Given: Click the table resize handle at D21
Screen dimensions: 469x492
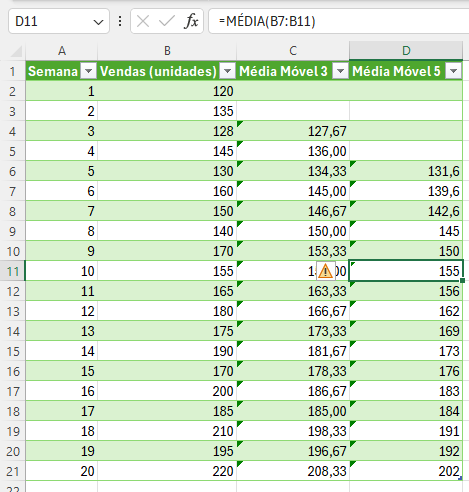Looking at the screenshot, I should [460, 478].
